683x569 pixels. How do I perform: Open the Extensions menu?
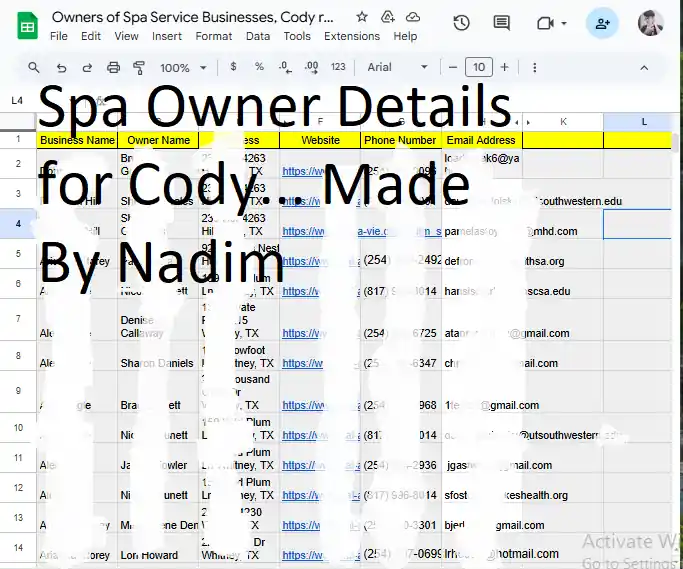click(x=352, y=36)
